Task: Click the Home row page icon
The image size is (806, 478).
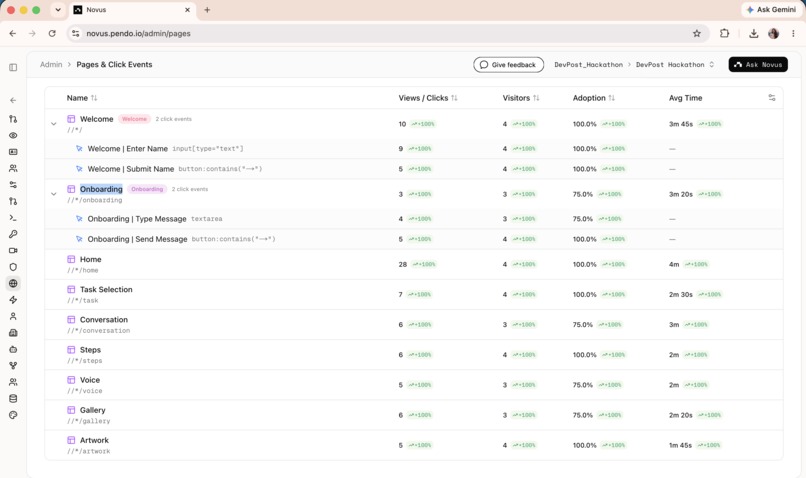Action: coord(71,259)
